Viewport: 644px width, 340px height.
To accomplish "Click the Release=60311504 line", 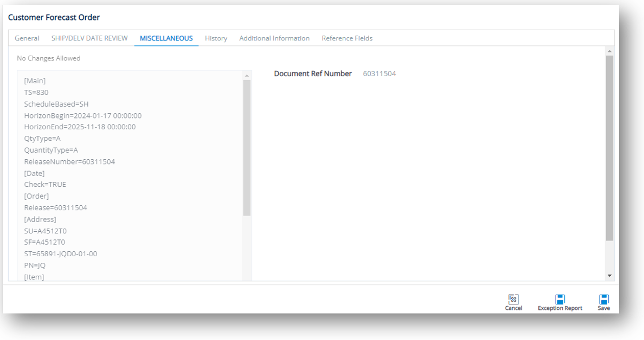I will tap(56, 208).
